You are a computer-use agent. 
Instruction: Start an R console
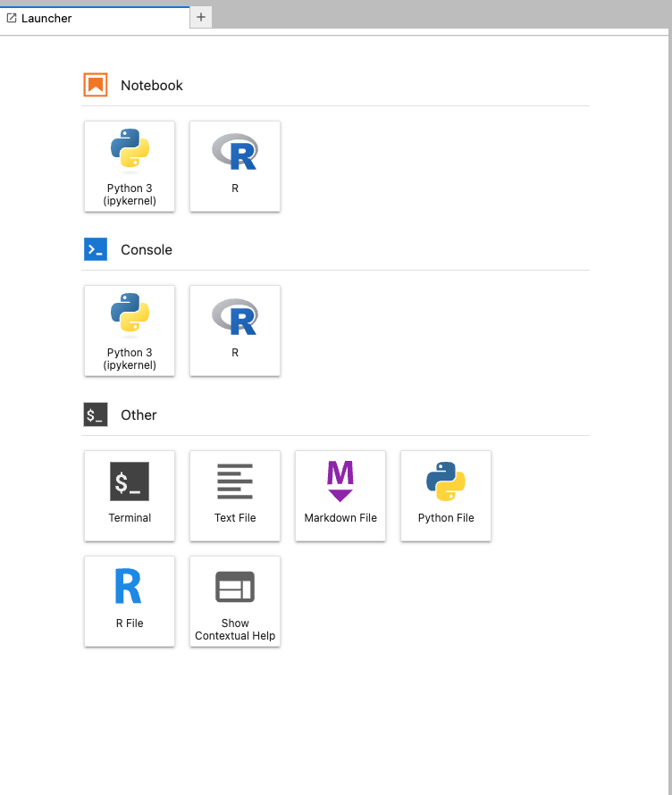pyautogui.click(x=235, y=331)
